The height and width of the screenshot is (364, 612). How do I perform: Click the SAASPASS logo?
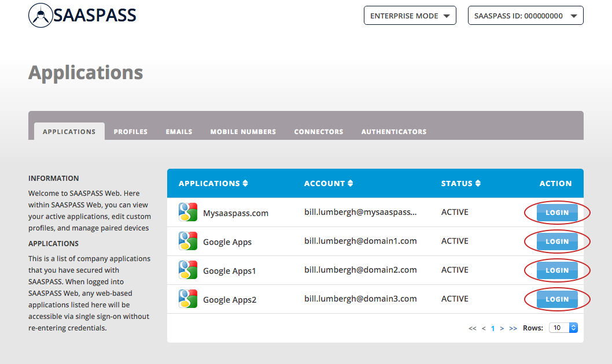pos(82,16)
